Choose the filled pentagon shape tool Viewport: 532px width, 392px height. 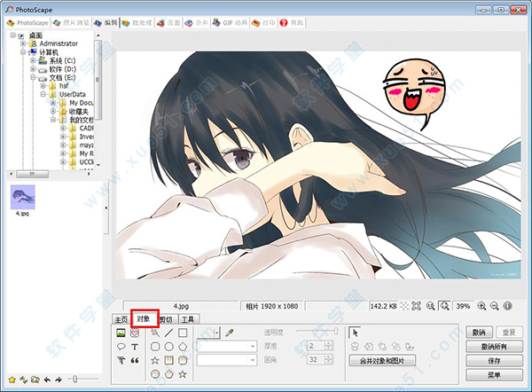coord(169,374)
